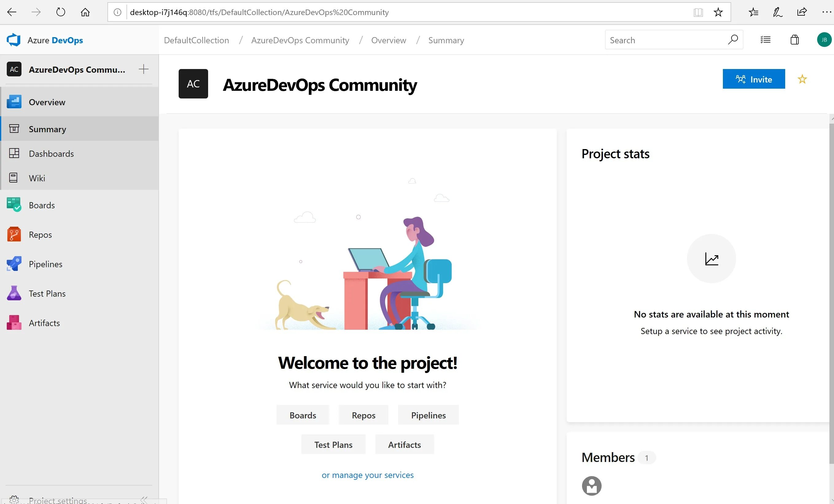This screenshot has height=504, width=834.
Task: Follow the 'or manage your services' link
Action: pyautogui.click(x=367, y=475)
